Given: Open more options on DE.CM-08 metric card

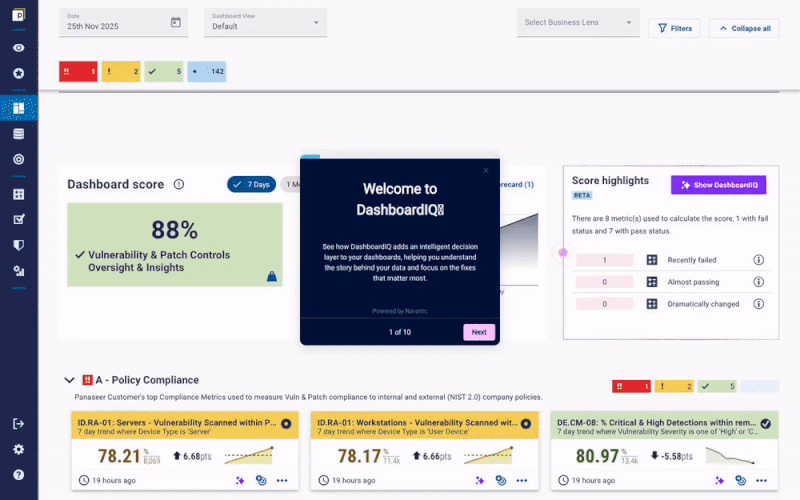Looking at the screenshot, I should pyautogui.click(x=761, y=480).
